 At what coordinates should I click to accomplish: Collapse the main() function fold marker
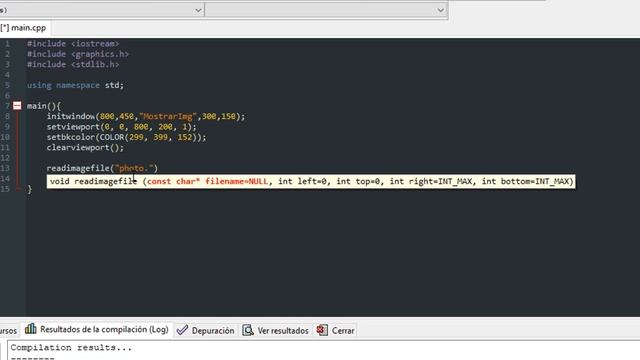17,106
